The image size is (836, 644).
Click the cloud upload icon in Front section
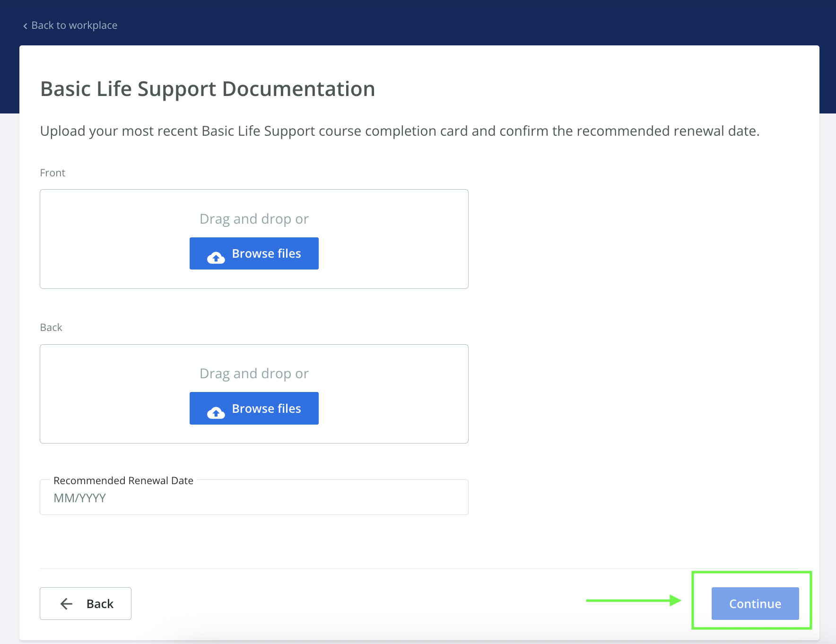click(216, 257)
